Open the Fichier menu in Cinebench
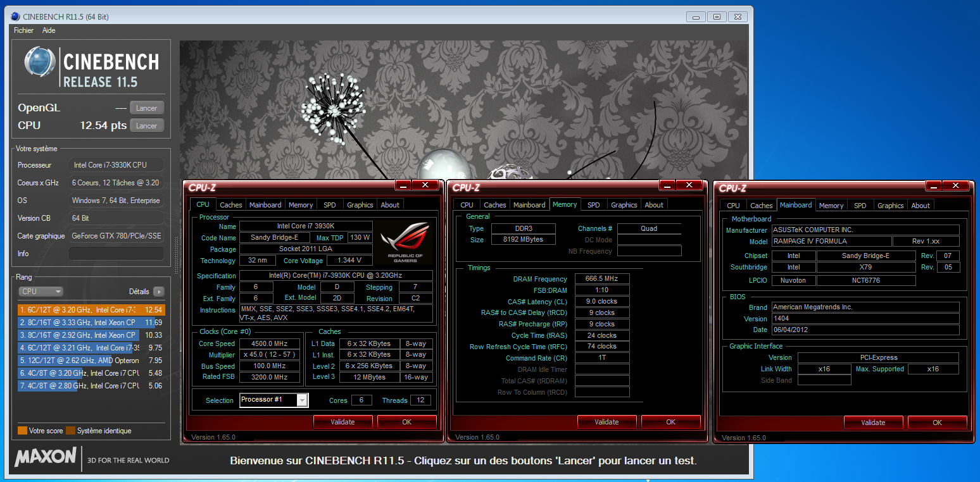Image resolution: width=980 pixels, height=482 pixels. coord(23,30)
